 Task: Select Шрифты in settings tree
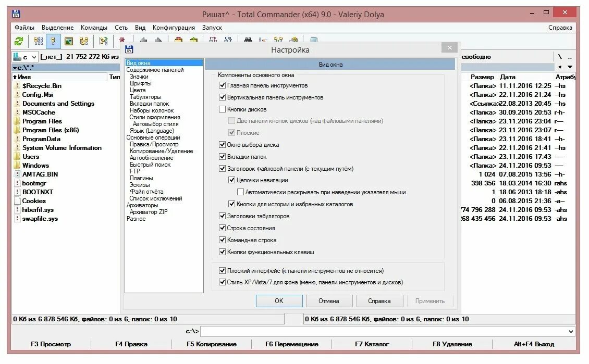click(141, 83)
